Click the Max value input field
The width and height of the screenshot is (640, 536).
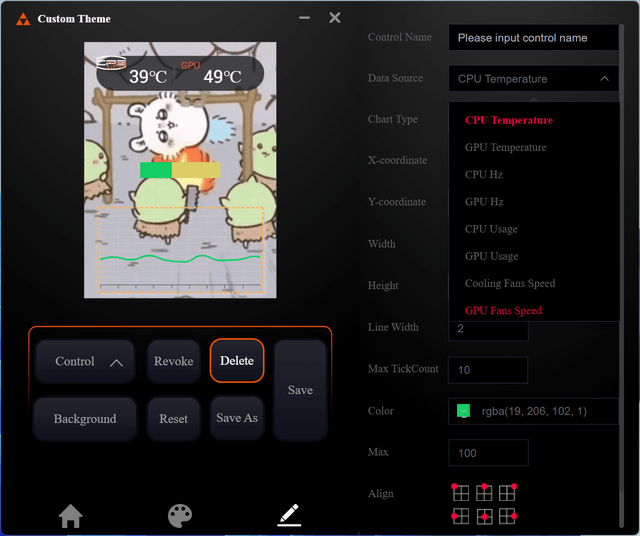pyautogui.click(x=488, y=453)
